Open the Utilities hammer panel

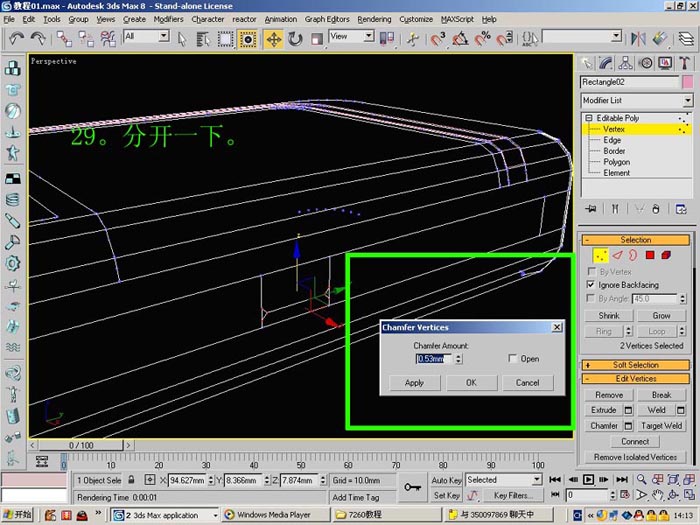[x=684, y=63]
